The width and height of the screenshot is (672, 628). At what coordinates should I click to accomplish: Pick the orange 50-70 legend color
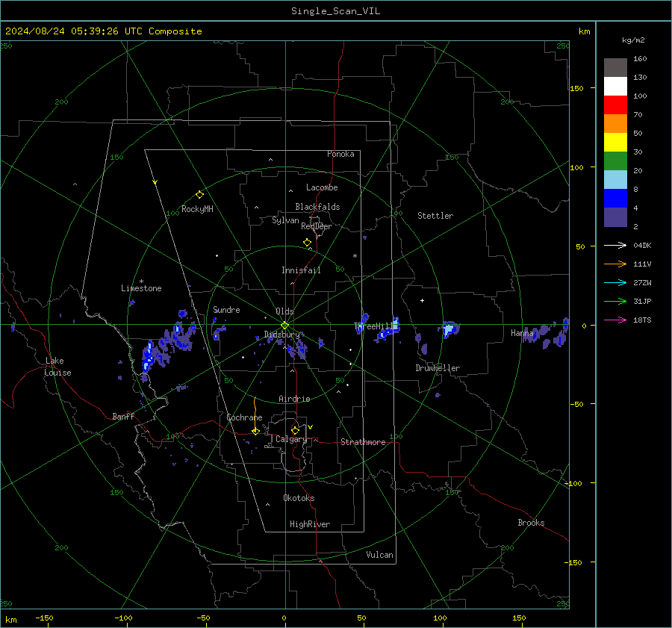coord(615,124)
